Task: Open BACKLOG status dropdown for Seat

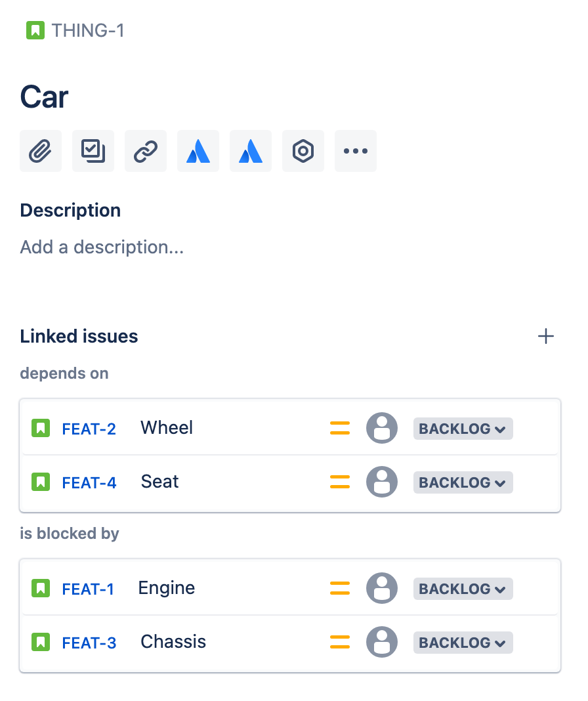Action: [463, 482]
